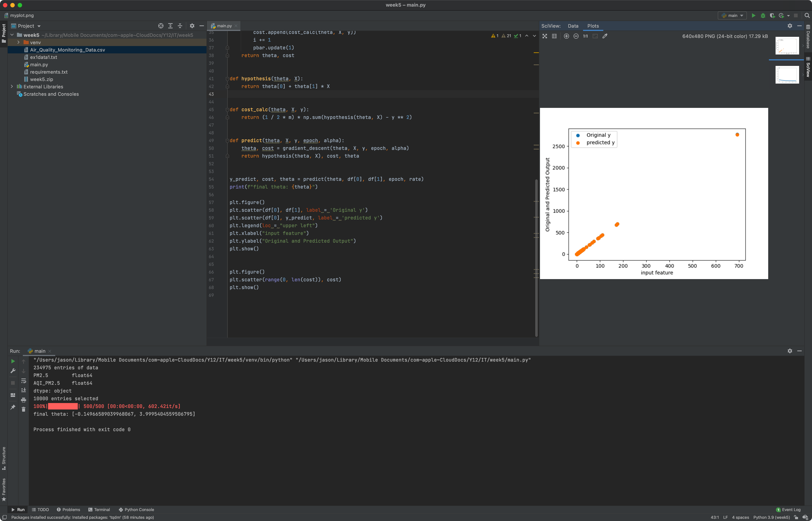Expand all items in Project tree
Screen dimensions: 812x521
coord(170,26)
